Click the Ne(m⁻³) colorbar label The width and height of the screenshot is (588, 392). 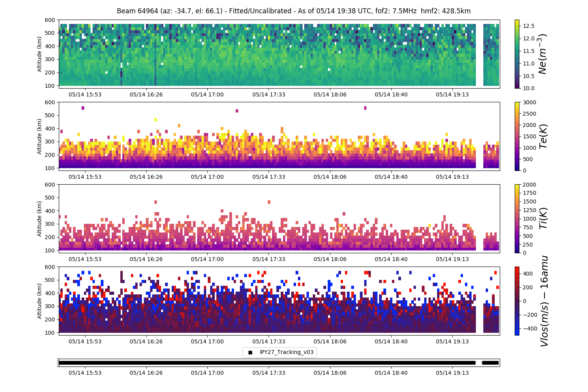point(542,54)
